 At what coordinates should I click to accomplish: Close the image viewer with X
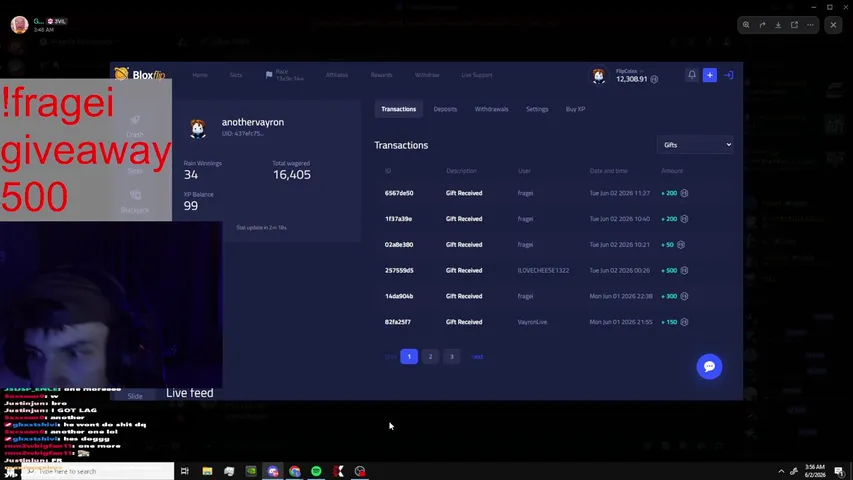pos(833,25)
